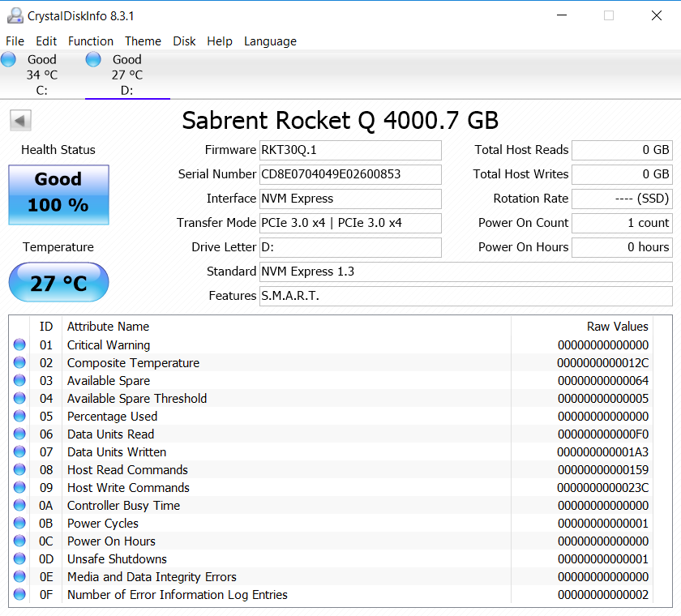This screenshot has width=681, height=616.
Task: Select the C: drive status orb
Action: (9, 59)
